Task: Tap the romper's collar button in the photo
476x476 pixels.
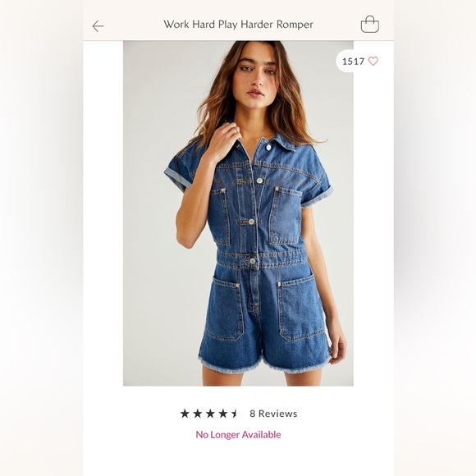Action: point(268,148)
